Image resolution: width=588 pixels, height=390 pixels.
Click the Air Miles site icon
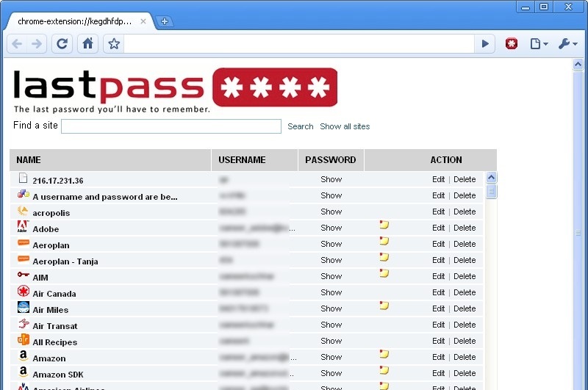click(24, 307)
